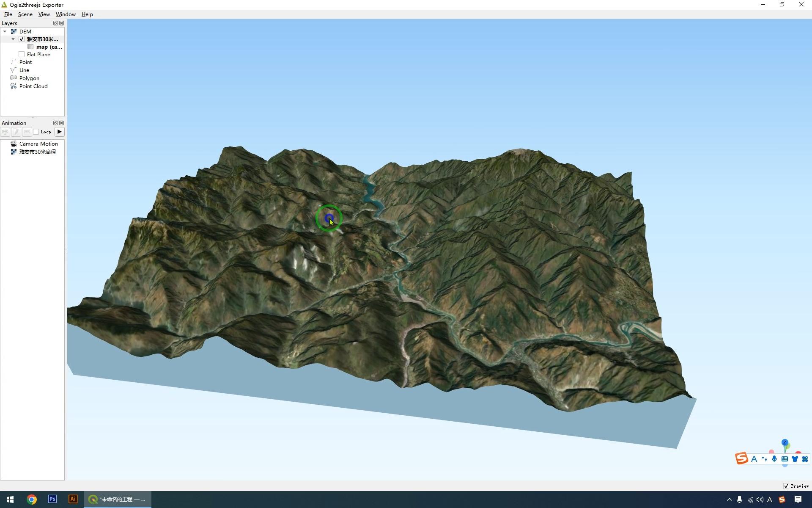
Task: Select the Camera Motion animation item
Action: pyautogui.click(x=38, y=144)
